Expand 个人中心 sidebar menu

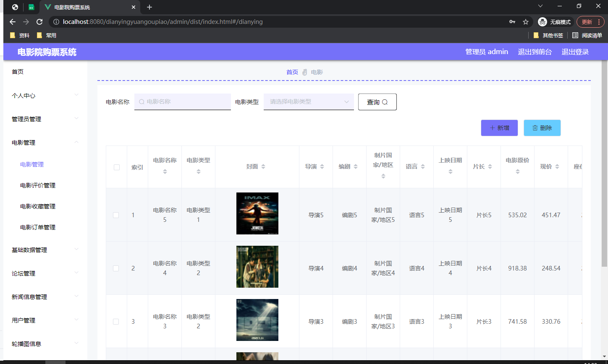(x=45, y=96)
